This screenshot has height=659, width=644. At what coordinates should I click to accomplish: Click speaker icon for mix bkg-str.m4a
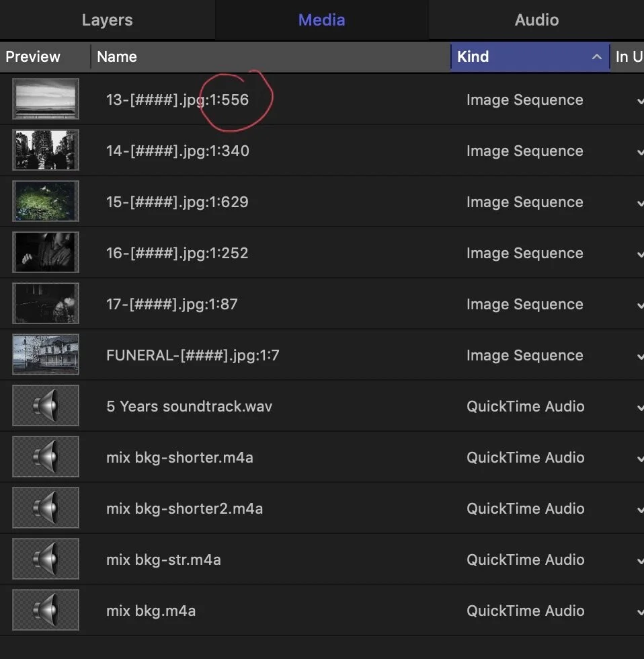[x=45, y=559]
